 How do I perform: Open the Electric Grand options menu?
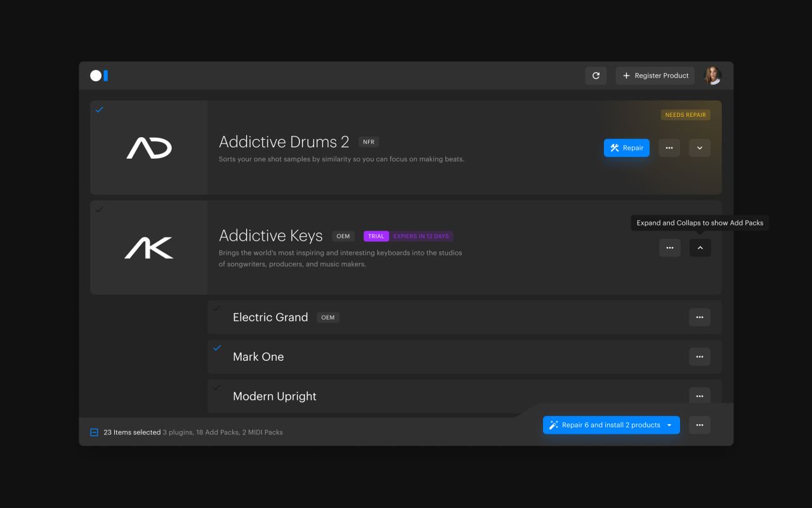point(699,317)
